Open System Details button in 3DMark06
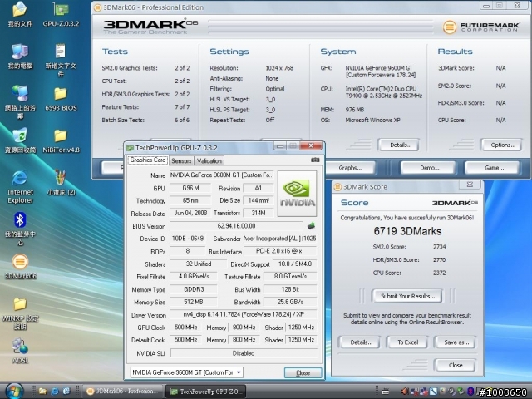 pyautogui.click(x=401, y=145)
